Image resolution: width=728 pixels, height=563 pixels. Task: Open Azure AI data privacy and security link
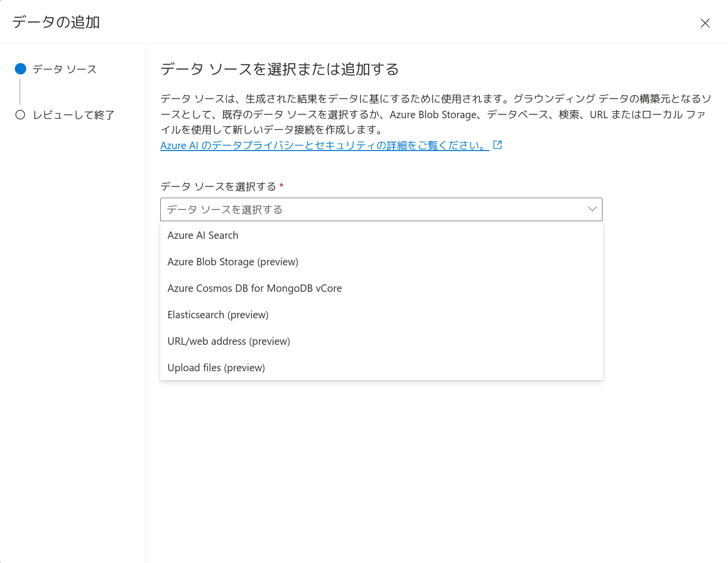pyautogui.click(x=325, y=145)
